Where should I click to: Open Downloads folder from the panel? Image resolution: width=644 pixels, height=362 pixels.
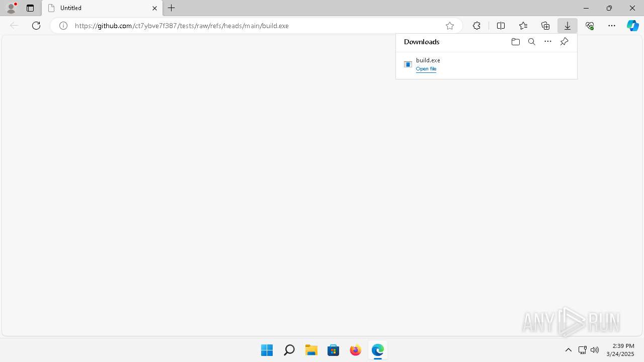[515, 42]
